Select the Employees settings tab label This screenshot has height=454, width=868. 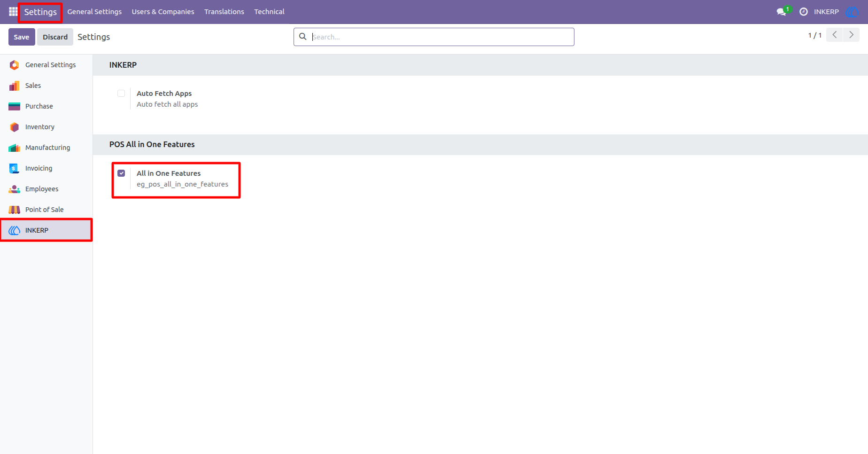(x=42, y=189)
